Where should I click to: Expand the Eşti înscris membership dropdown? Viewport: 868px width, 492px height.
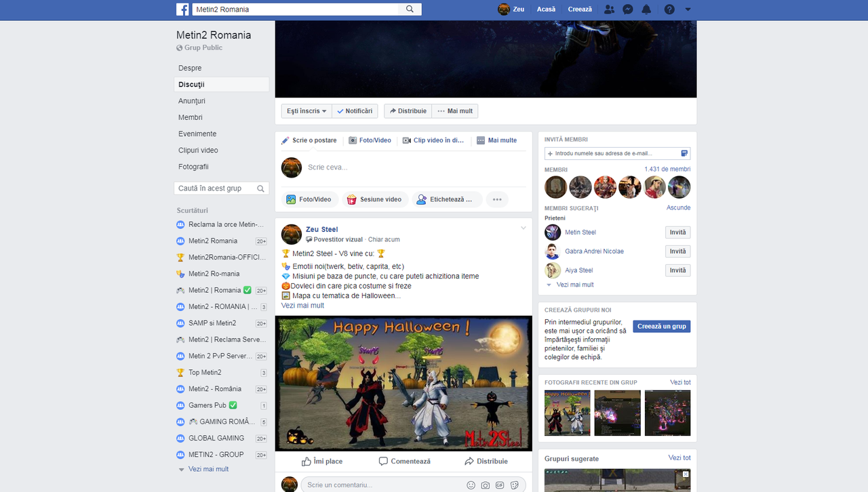tap(306, 110)
